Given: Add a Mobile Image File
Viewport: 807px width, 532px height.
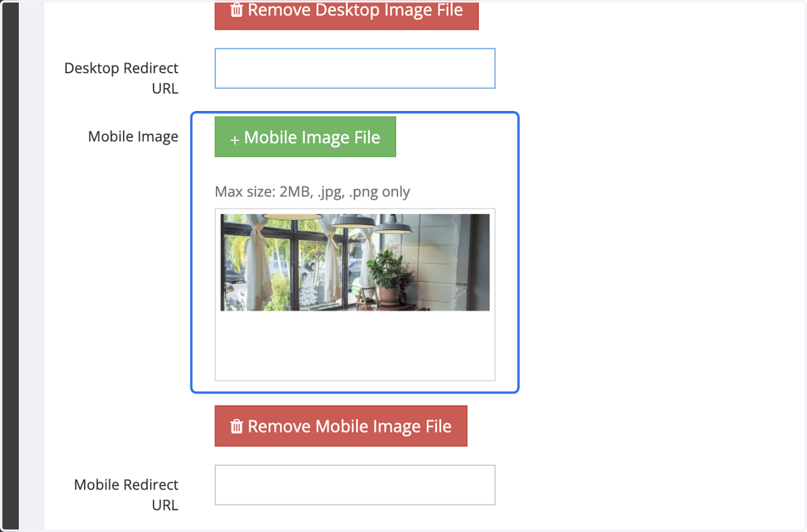Looking at the screenshot, I should point(305,137).
